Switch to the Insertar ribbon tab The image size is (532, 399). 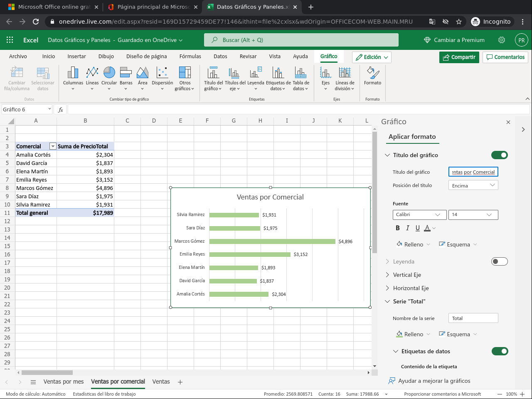(x=76, y=57)
